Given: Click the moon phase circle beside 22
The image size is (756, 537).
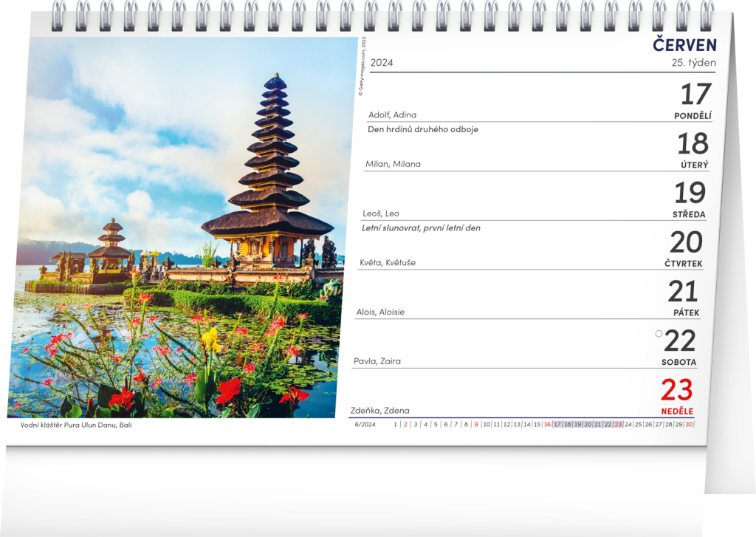Looking at the screenshot, I should click(x=659, y=334).
